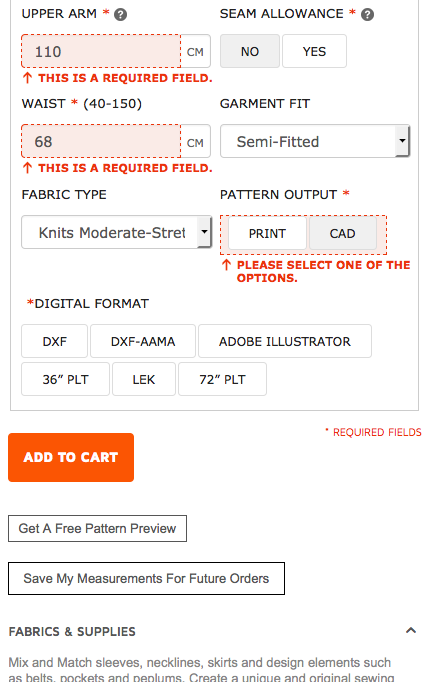Click the Waist measurement input field
431x682 pixels.
tap(101, 141)
